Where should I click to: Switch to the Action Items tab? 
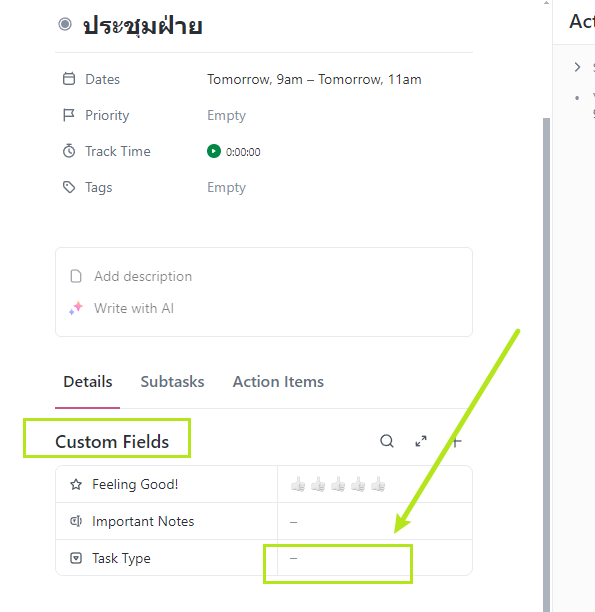pyautogui.click(x=278, y=381)
